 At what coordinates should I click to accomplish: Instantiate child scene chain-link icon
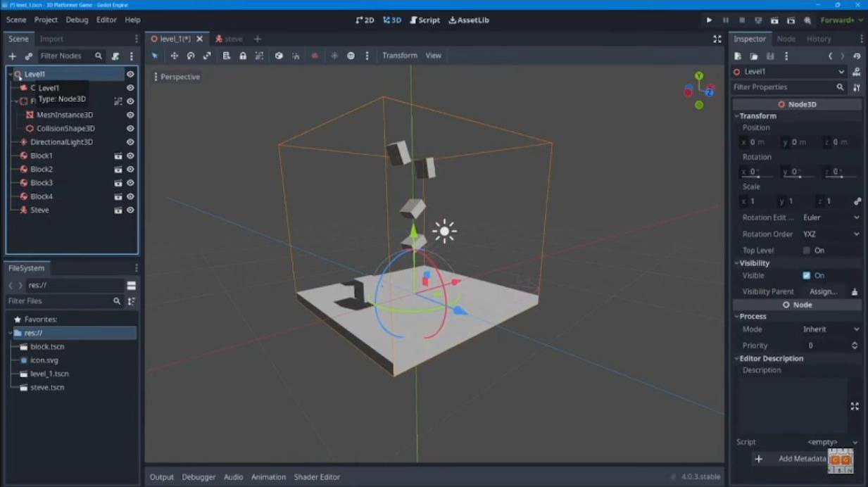(x=29, y=56)
